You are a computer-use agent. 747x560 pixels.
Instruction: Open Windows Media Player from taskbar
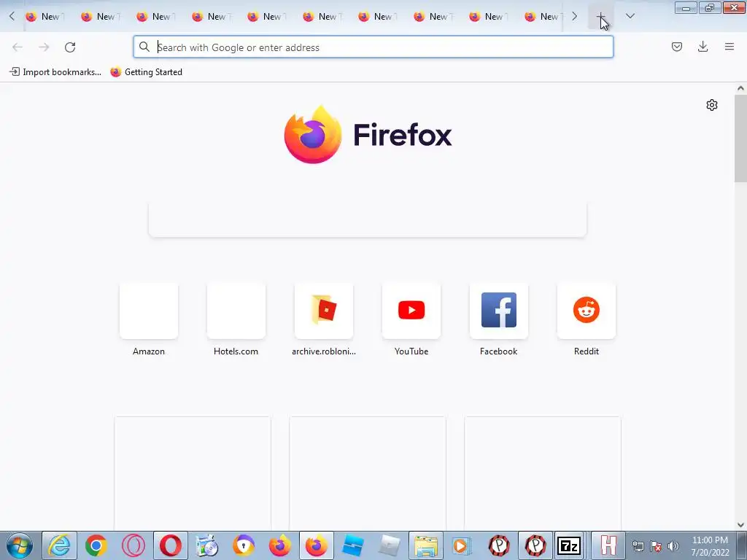click(461, 545)
